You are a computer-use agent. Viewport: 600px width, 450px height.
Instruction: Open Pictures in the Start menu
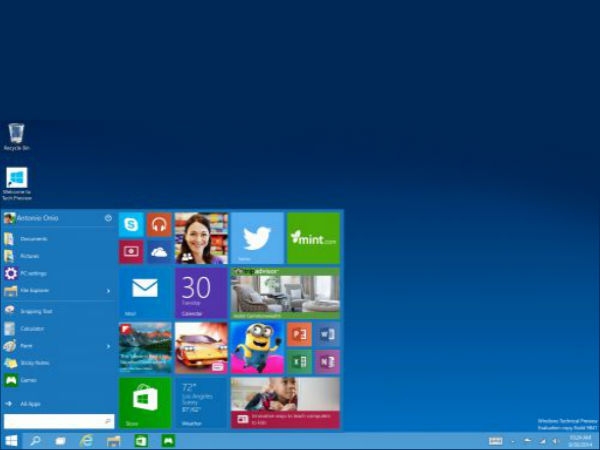(59, 256)
